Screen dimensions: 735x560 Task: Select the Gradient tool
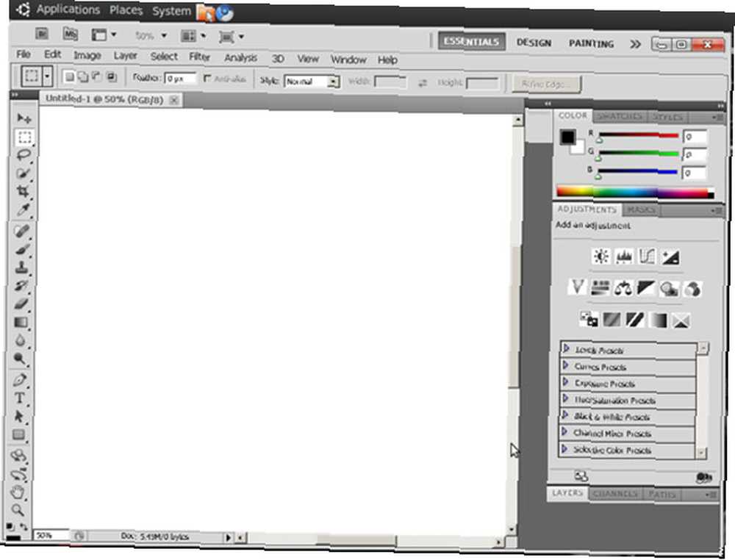click(21, 323)
